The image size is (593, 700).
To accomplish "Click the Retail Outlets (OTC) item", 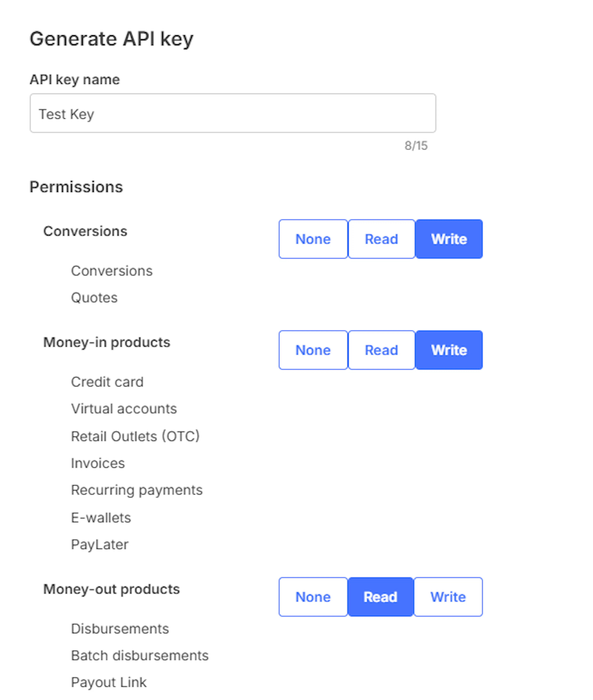I will click(135, 436).
